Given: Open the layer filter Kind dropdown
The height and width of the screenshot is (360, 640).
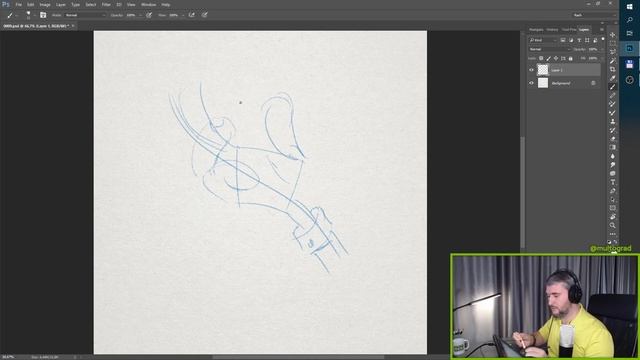Looking at the screenshot, I should pos(543,40).
